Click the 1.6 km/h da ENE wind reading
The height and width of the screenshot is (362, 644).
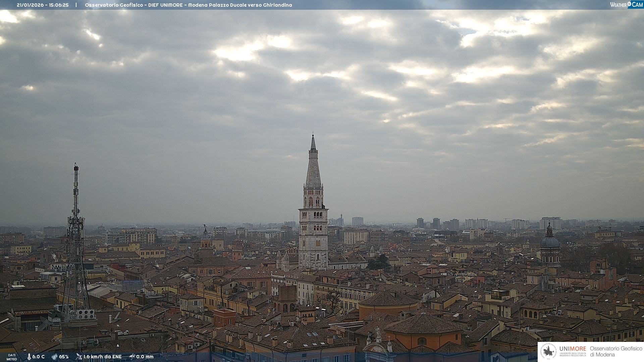point(103,357)
